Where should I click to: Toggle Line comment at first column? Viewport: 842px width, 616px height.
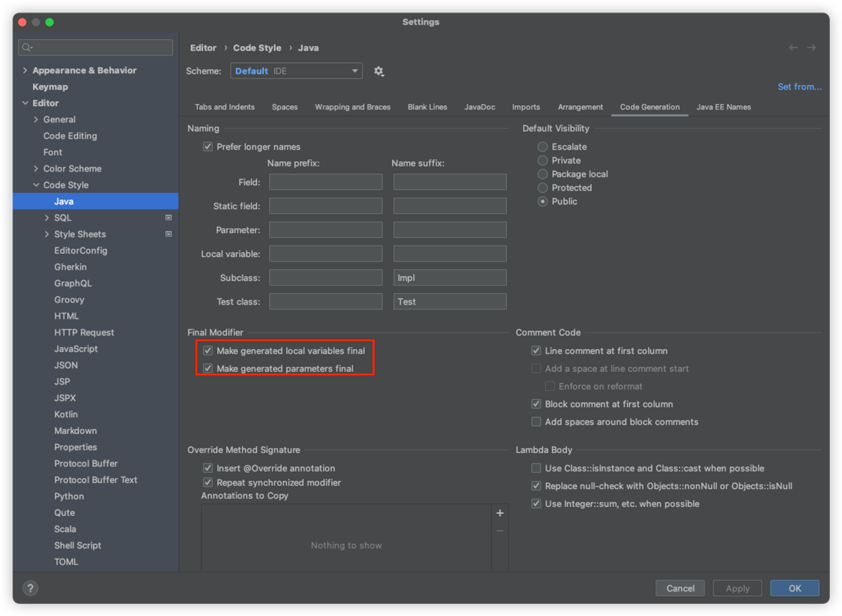point(536,351)
